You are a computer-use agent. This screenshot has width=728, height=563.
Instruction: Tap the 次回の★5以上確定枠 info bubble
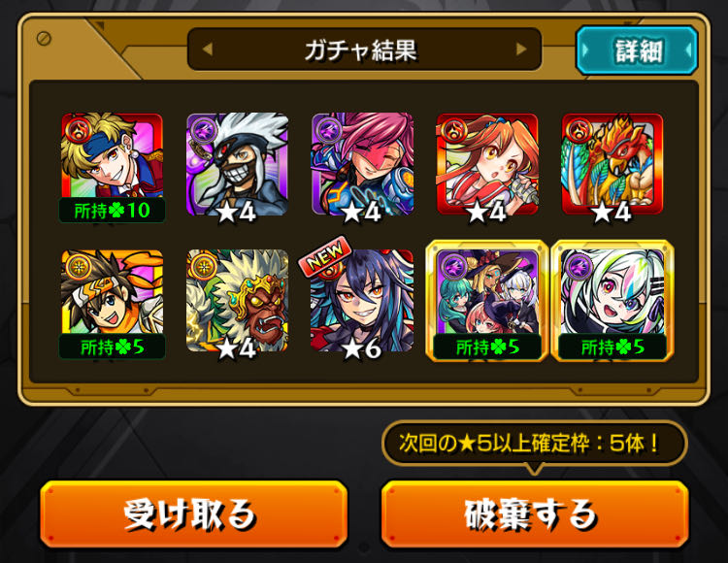535,444
